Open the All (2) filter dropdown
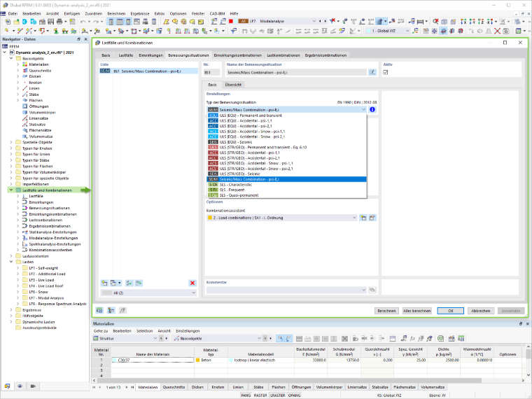Image resolution: width=532 pixels, height=399 pixels. pos(149,293)
